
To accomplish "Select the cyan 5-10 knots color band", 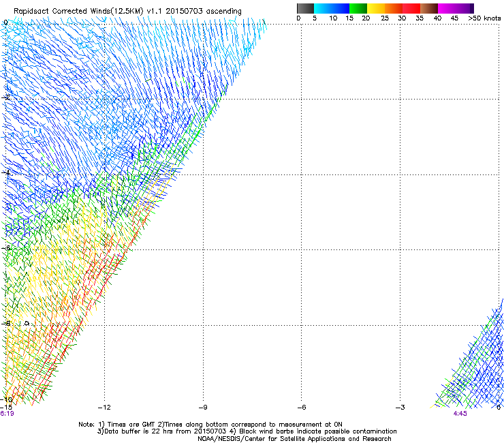I will click(322, 8).
